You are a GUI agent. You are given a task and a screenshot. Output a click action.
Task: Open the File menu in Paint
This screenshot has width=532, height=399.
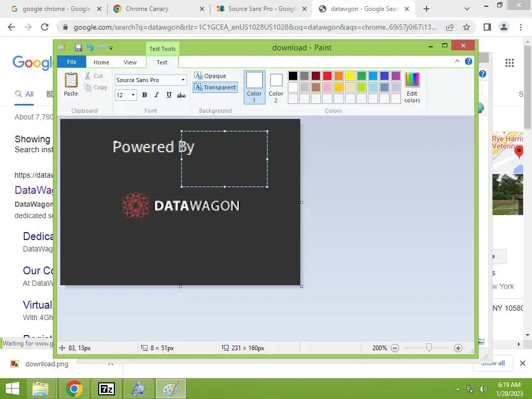pyautogui.click(x=72, y=62)
